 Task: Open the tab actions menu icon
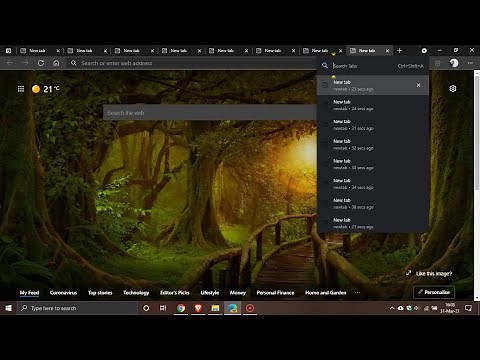click(x=9, y=51)
